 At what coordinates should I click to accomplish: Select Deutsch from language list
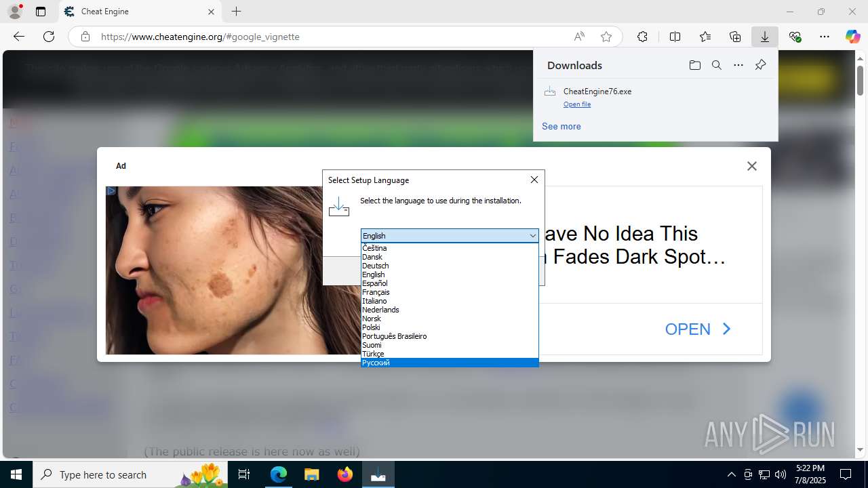[450, 266]
